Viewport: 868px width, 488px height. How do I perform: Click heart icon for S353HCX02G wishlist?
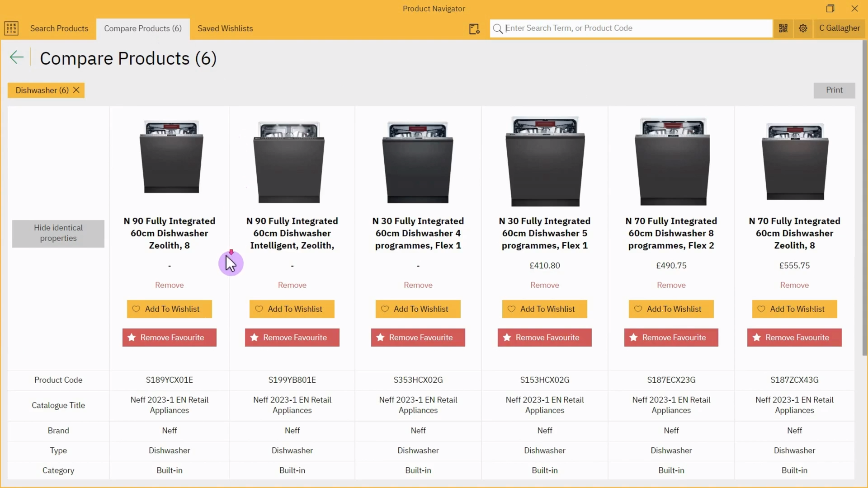(385, 309)
